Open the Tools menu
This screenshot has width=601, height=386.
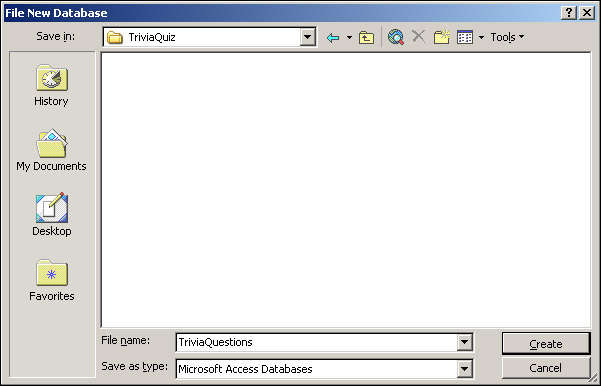pyautogui.click(x=507, y=37)
